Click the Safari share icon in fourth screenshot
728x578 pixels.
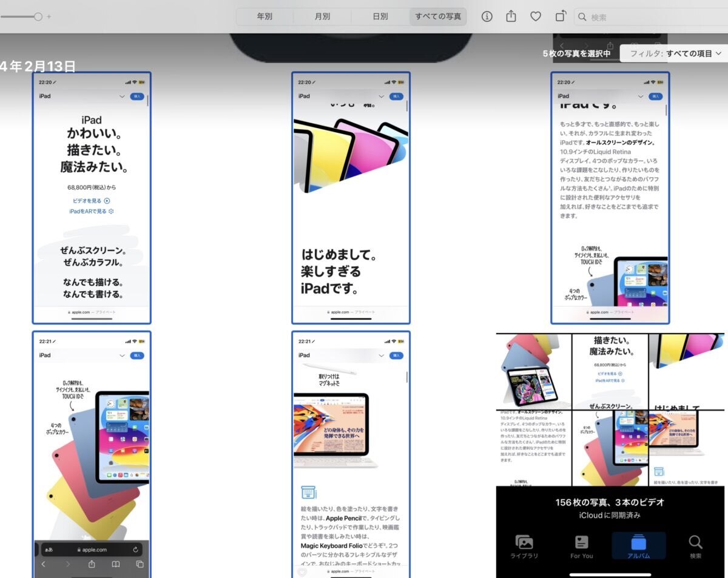click(92, 564)
